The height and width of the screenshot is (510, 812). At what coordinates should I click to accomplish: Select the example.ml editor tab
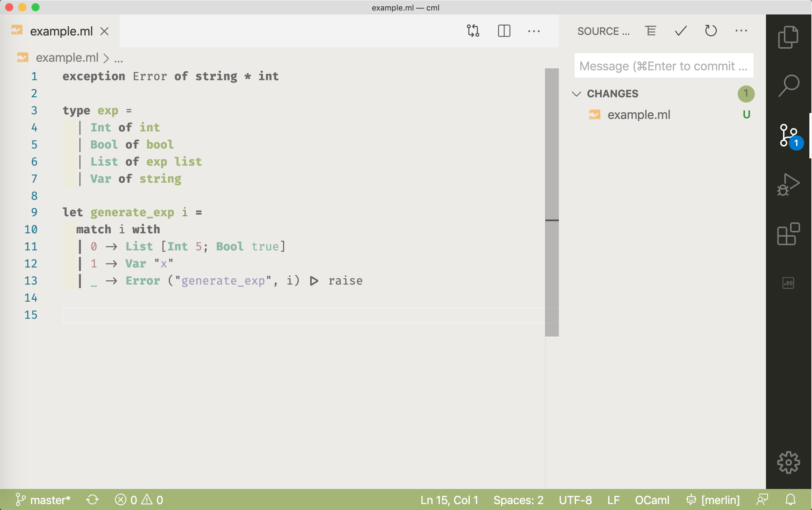[61, 31]
